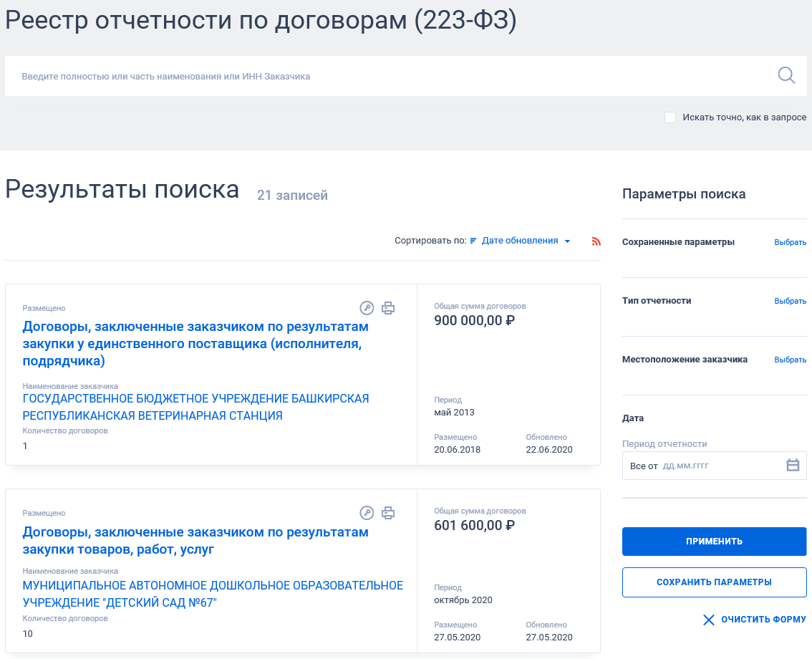The height and width of the screenshot is (659, 812).
Task: Open report on единственного поставщика contracts
Action: 195,344
